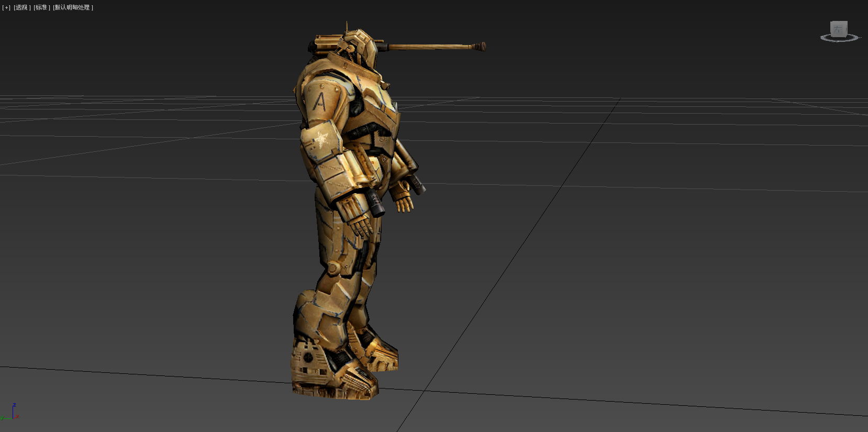Click the black cylinder on the near forearm
The height and width of the screenshot is (432, 868).
[376, 203]
